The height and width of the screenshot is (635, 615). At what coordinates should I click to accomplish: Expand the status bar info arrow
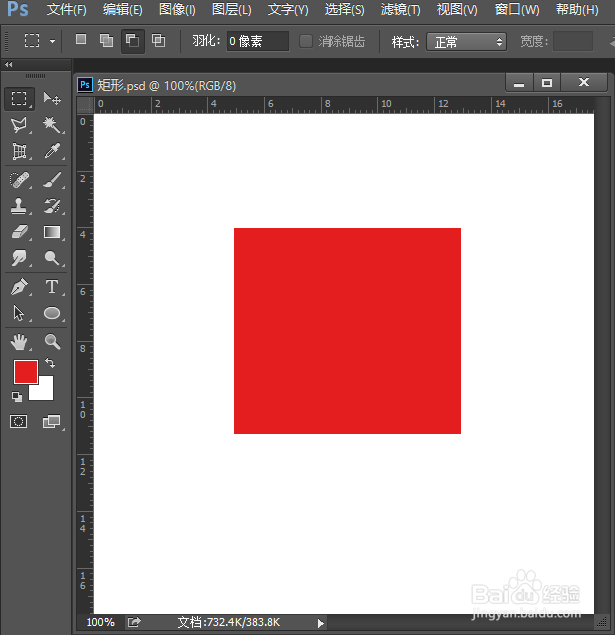321,623
